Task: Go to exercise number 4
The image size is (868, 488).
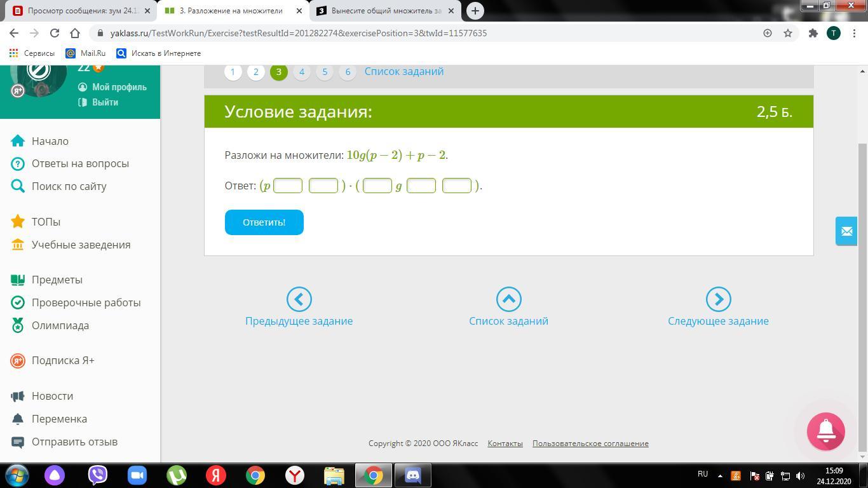Action: tap(301, 72)
